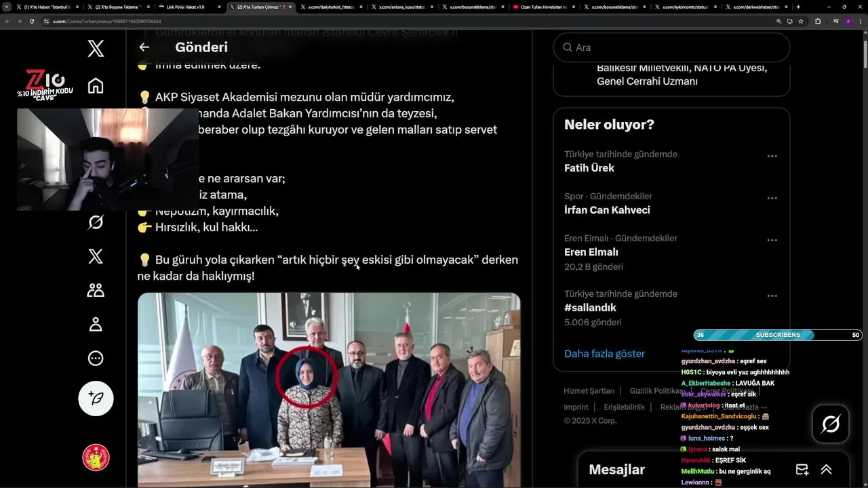Click the Ara search field
Screen dimensions: 868x488
pyautogui.click(x=671, y=47)
